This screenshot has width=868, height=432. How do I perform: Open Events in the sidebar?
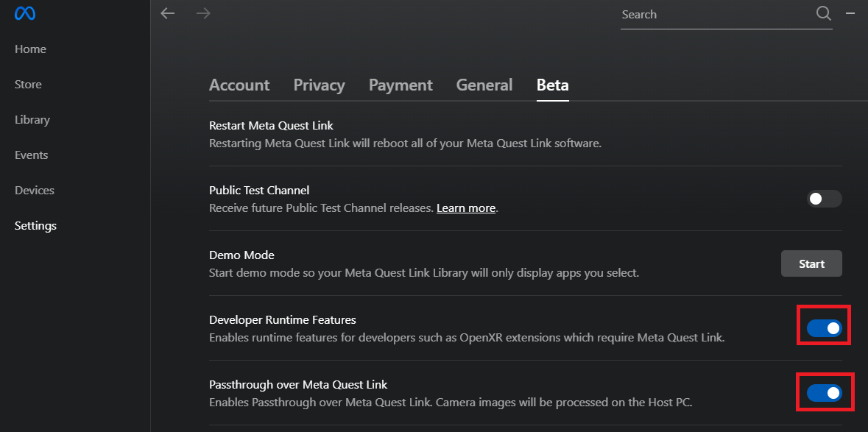point(31,155)
